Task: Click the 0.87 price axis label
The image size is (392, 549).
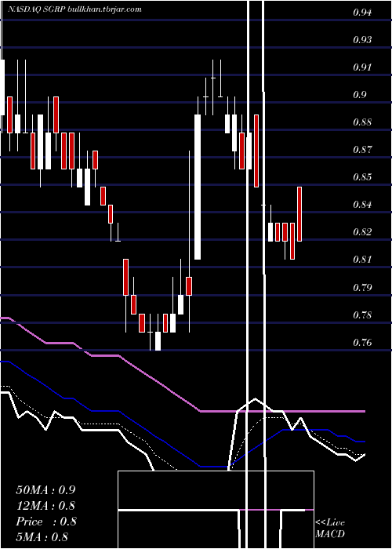Action: point(362,150)
